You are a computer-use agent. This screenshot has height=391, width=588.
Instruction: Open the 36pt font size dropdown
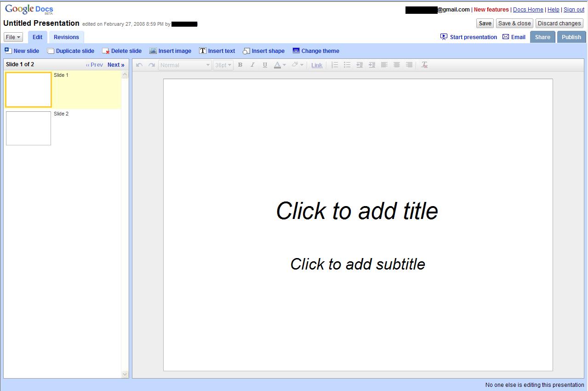(x=223, y=65)
